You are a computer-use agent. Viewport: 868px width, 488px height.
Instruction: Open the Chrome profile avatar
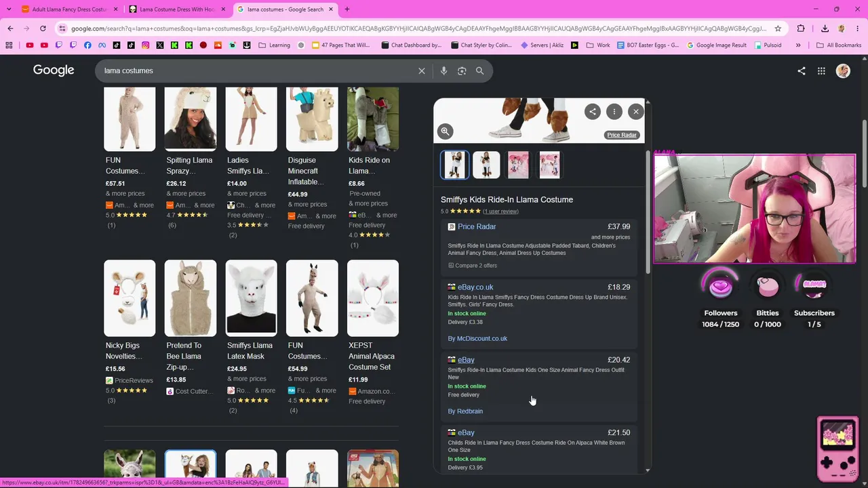pos(842,28)
